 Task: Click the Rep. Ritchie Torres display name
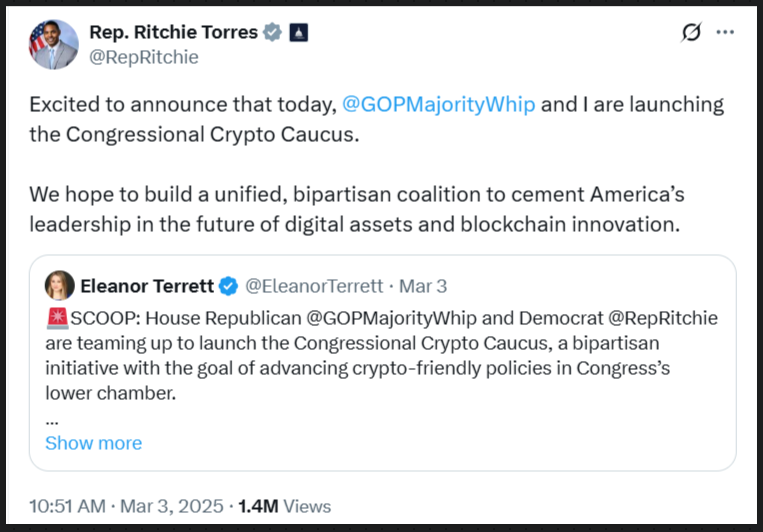[x=174, y=32]
